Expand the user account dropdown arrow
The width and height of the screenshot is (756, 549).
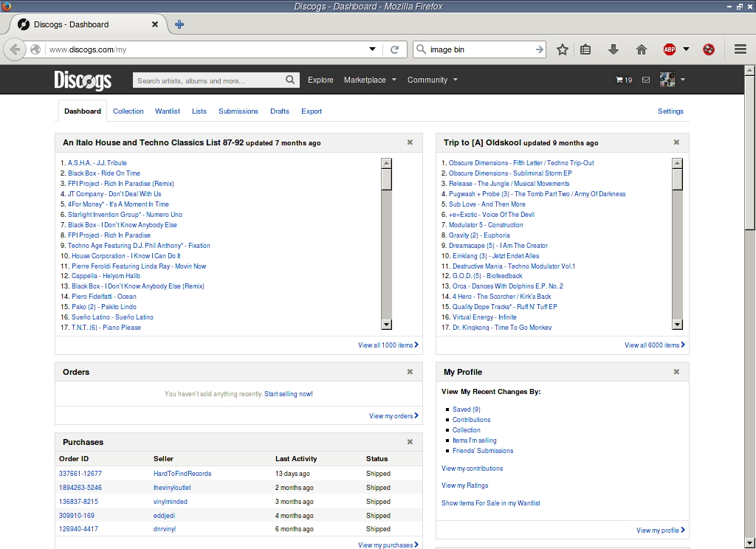tap(682, 80)
